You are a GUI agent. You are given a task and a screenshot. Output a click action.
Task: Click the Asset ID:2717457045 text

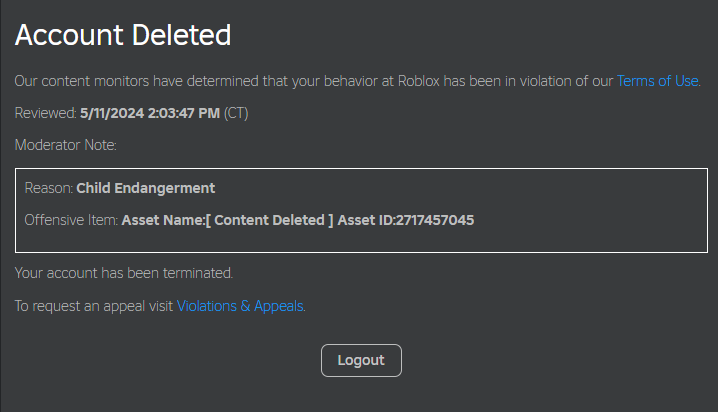point(406,220)
